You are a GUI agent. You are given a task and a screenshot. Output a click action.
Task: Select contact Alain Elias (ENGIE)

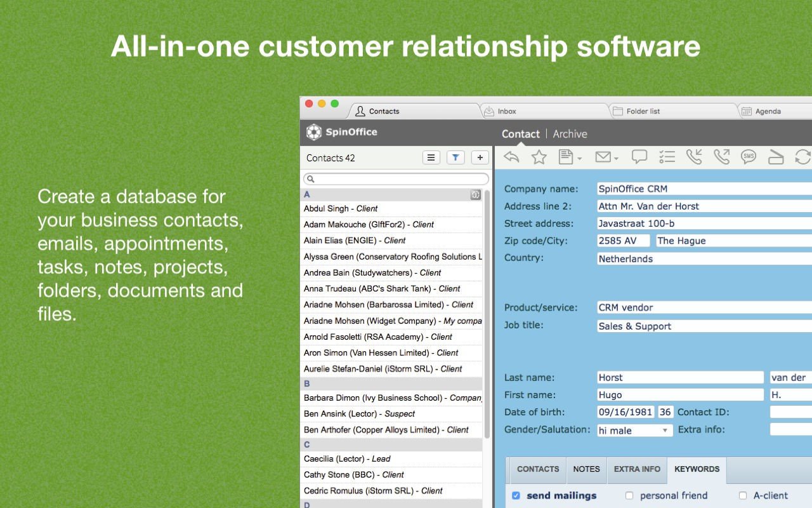coord(391,241)
